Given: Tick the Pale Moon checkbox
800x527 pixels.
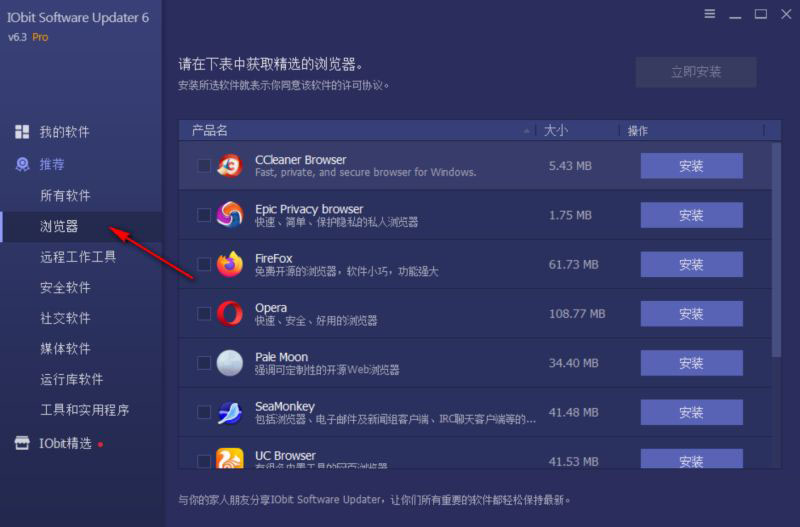Looking at the screenshot, I should [x=204, y=363].
